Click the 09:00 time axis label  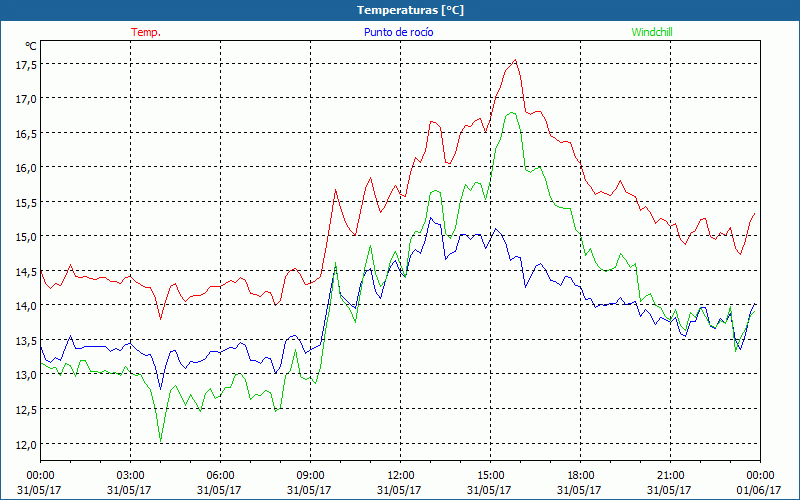310,476
